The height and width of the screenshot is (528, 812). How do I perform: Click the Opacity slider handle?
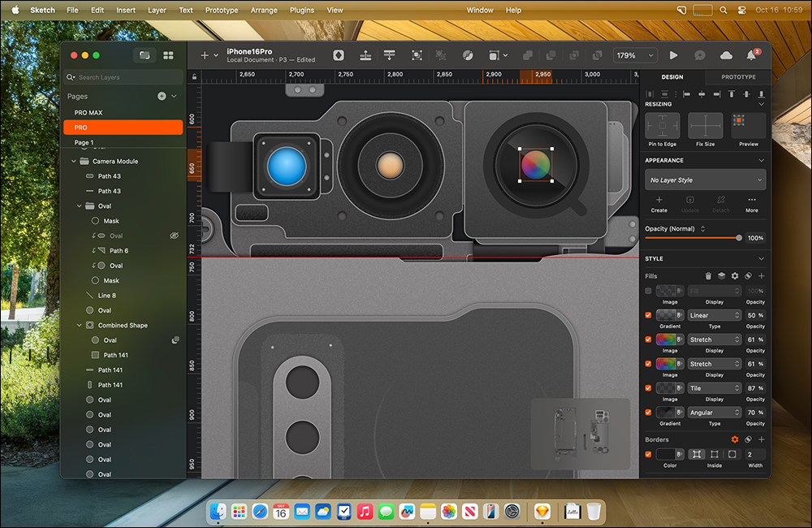click(739, 238)
